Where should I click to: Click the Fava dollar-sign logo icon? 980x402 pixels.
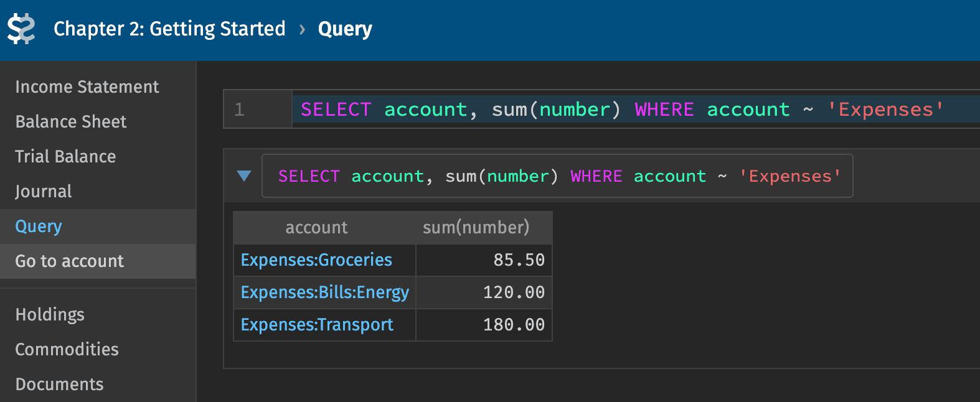pos(21,29)
